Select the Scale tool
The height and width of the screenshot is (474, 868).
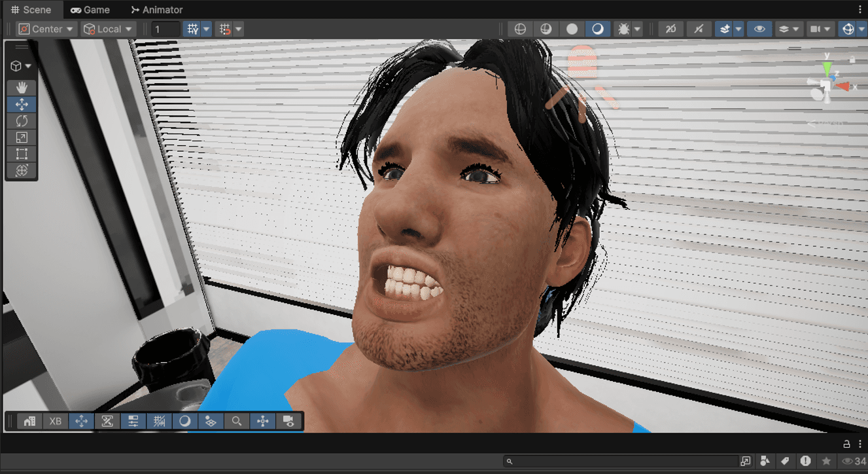click(x=22, y=137)
